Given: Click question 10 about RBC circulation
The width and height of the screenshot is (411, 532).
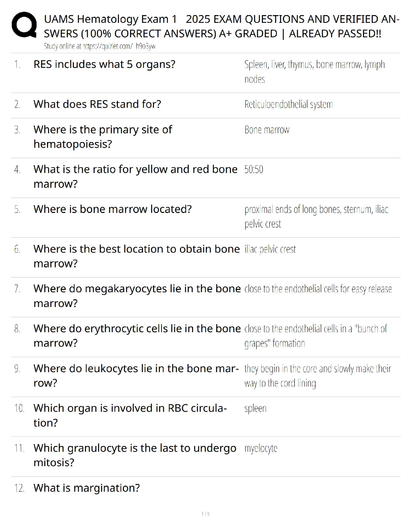Looking at the screenshot, I should (x=130, y=415).
